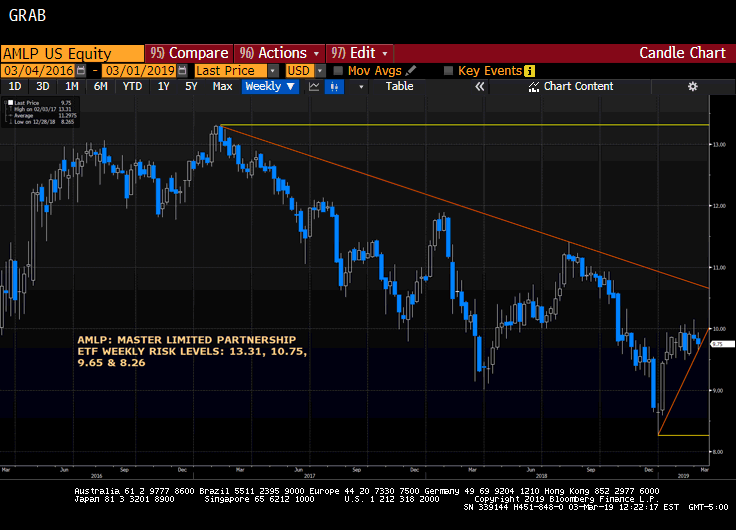Click the 9.75 last price axis tag

tap(723, 344)
